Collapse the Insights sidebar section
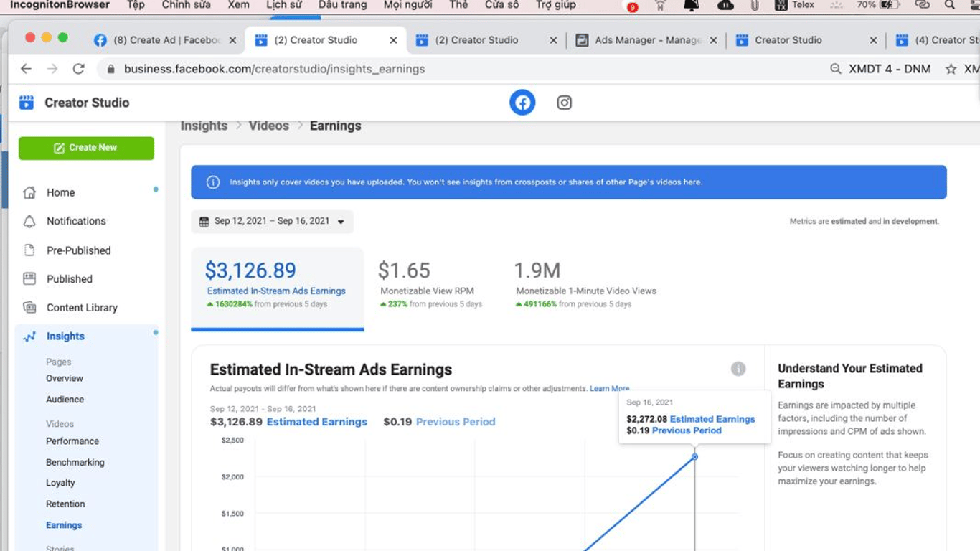The height and width of the screenshot is (551, 980). point(65,336)
